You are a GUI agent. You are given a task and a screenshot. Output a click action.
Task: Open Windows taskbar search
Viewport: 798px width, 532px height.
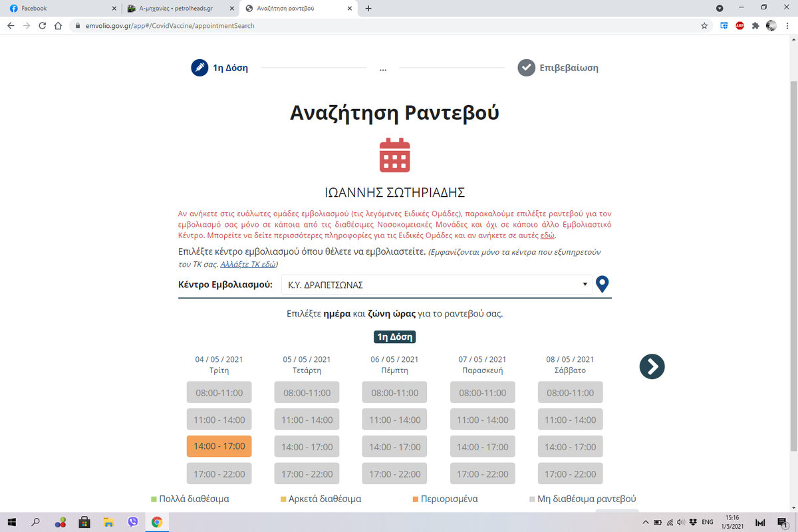[36, 522]
